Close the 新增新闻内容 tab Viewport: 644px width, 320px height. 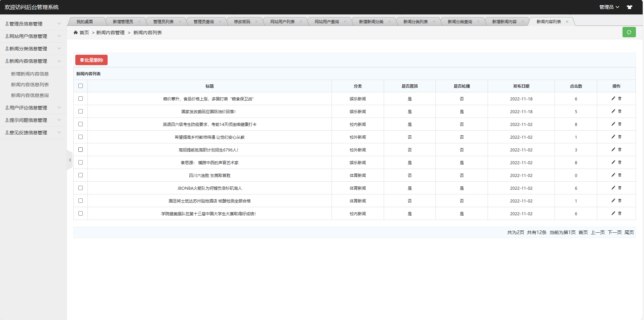[523, 21]
